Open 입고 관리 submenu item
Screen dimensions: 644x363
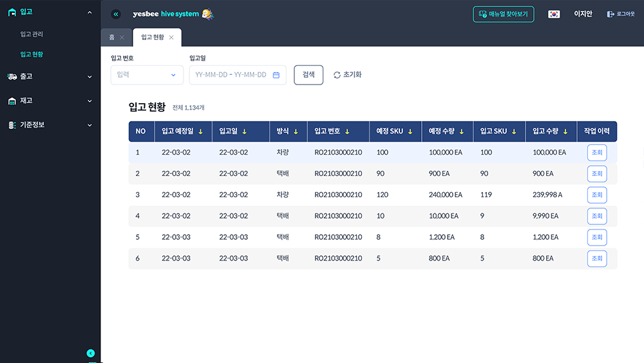[32, 34]
